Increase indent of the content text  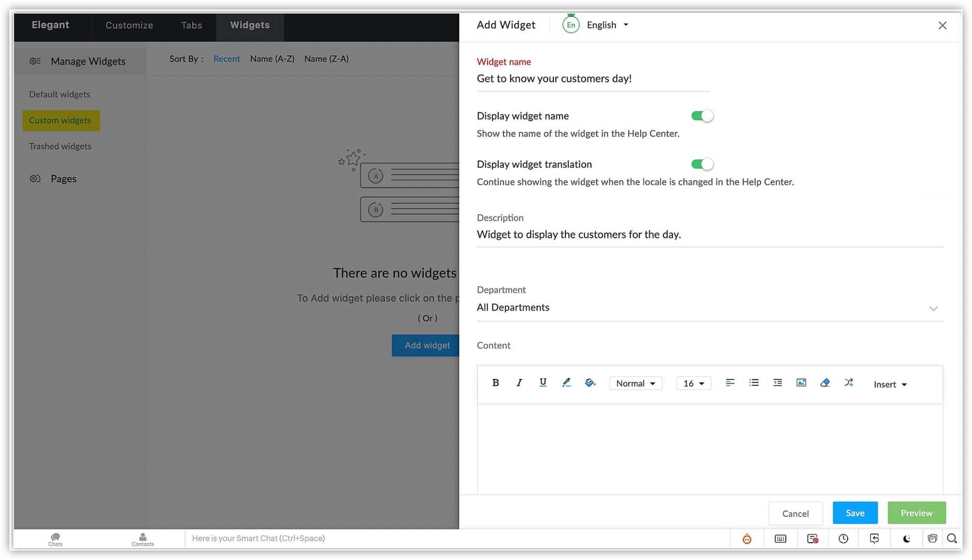(x=777, y=383)
